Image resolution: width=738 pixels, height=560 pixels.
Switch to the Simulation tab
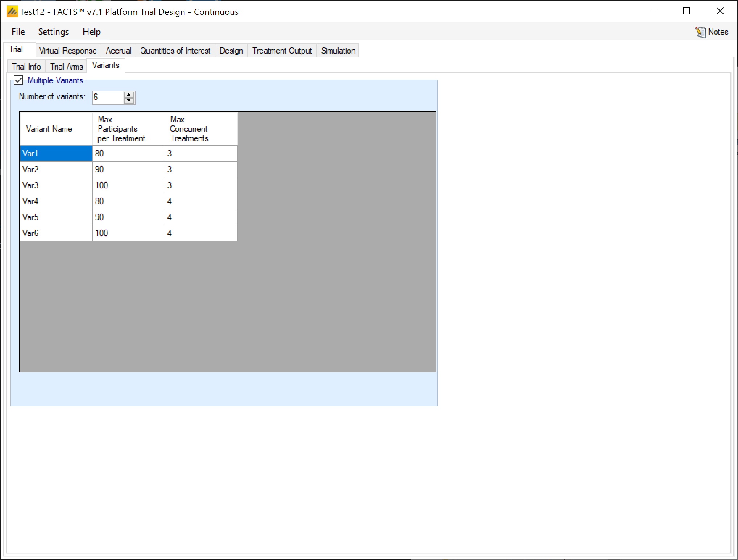(x=338, y=51)
